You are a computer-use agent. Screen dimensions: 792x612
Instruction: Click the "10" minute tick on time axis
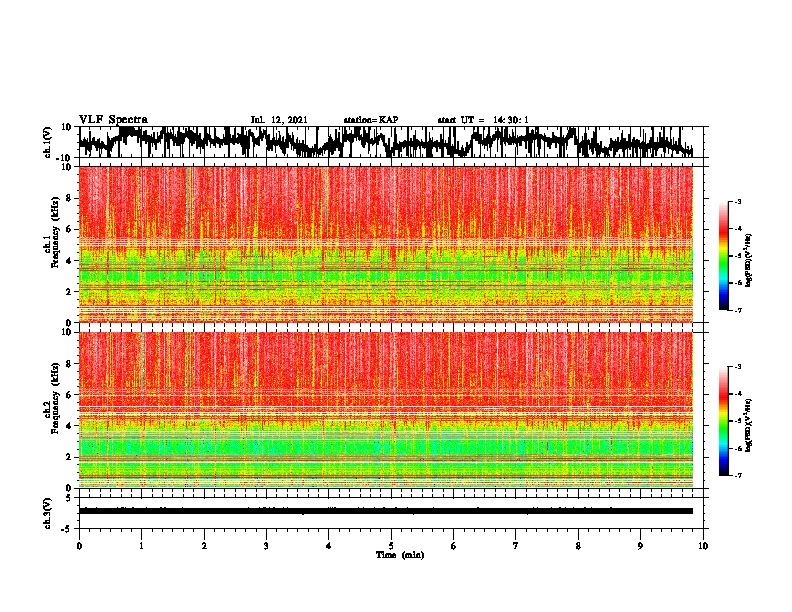(x=703, y=546)
